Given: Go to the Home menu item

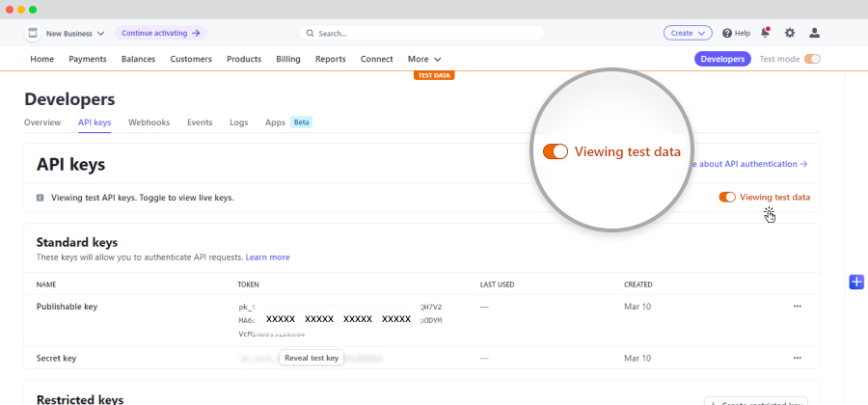Looking at the screenshot, I should [42, 59].
